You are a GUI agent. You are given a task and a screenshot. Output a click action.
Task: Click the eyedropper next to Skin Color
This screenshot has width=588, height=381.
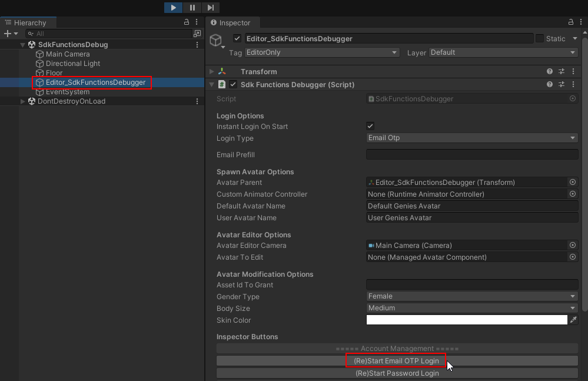point(573,320)
